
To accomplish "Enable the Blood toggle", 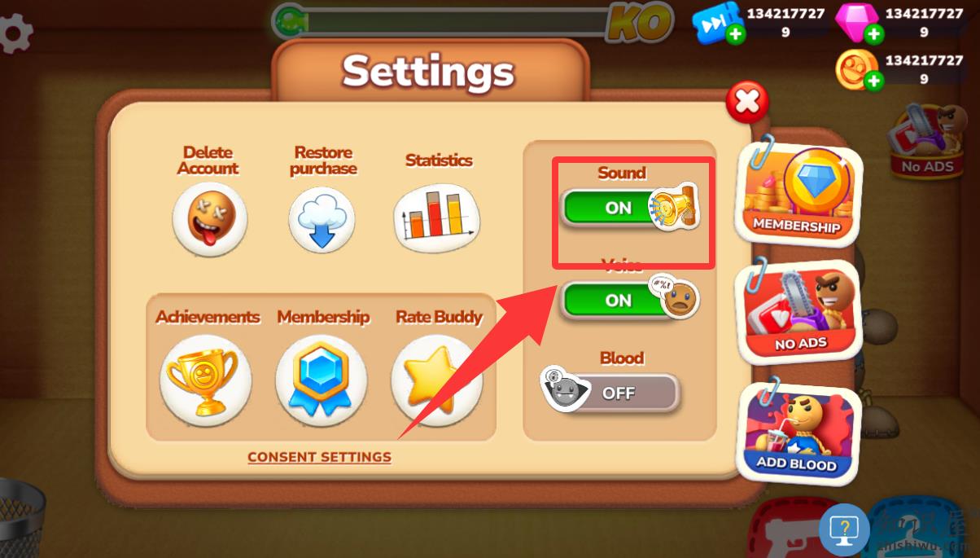I will click(x=610, y=391).
